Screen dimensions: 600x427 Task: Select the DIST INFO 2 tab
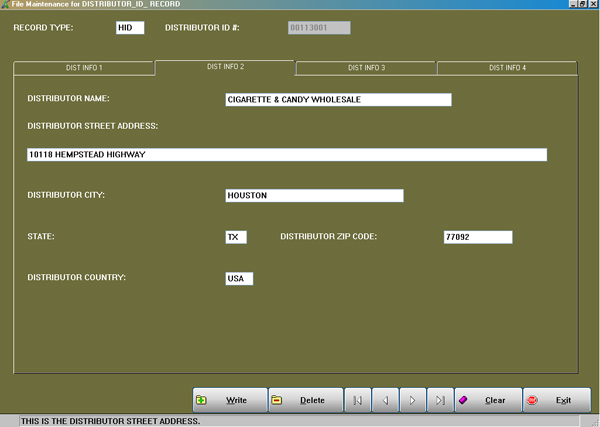pyautogui.click(x=225, y=67)
